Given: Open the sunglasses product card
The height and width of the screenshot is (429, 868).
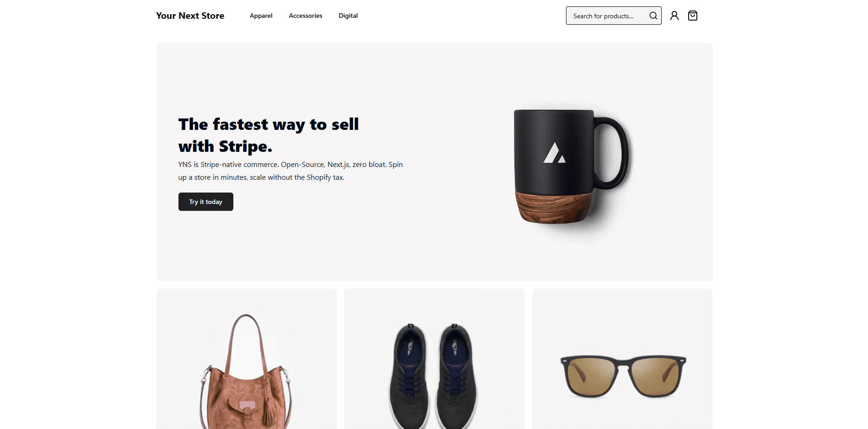Looking at the screenshot, I should pyautogui.click(x=622, y=359).
